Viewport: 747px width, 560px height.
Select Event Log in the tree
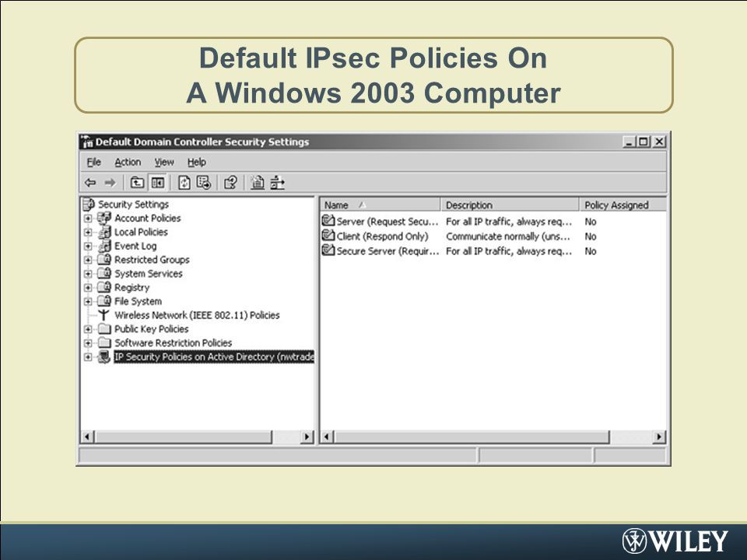click(135, 246)
